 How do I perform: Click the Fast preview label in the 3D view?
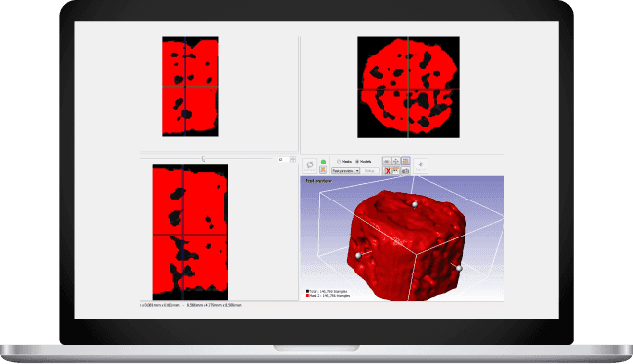click(x=318, y=181)
